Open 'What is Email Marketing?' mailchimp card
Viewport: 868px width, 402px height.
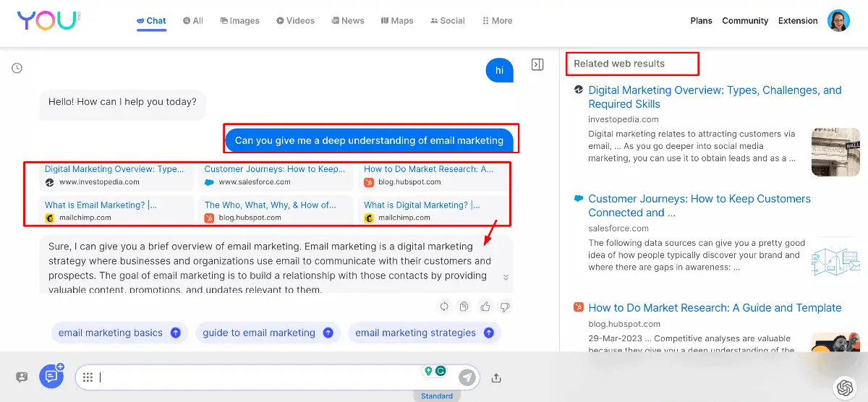point(116,210)
